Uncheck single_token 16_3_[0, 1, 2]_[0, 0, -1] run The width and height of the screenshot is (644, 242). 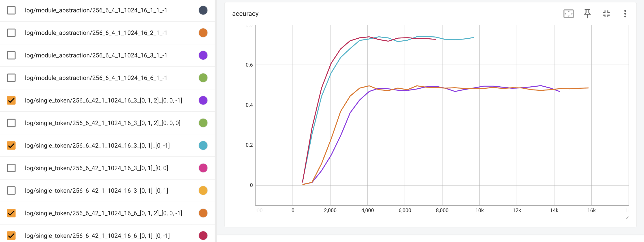click(11, 100)
